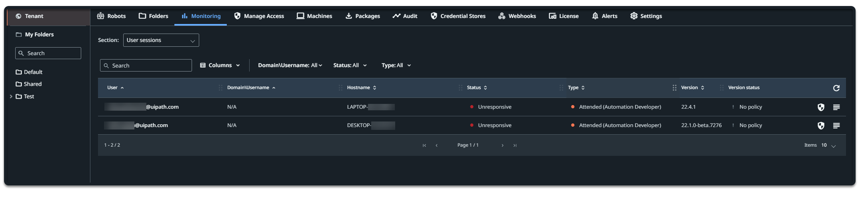The image size is (868, 199).
Task: Select the Shared folder
Action: [x=28, y=84]
